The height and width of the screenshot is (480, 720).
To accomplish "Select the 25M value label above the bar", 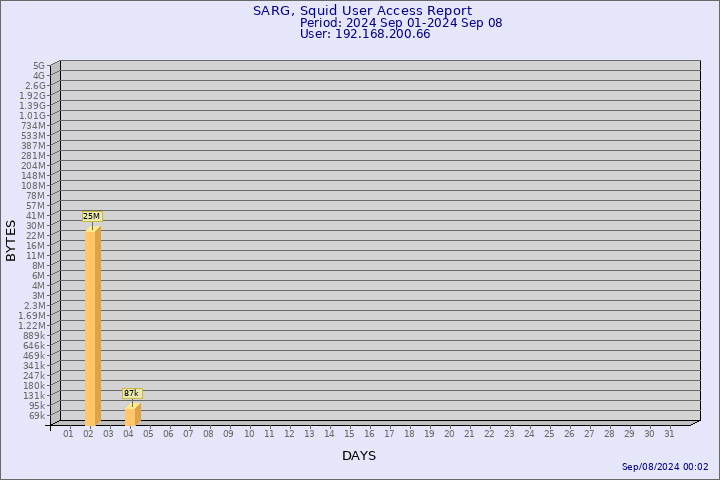I will coord(91,216).
